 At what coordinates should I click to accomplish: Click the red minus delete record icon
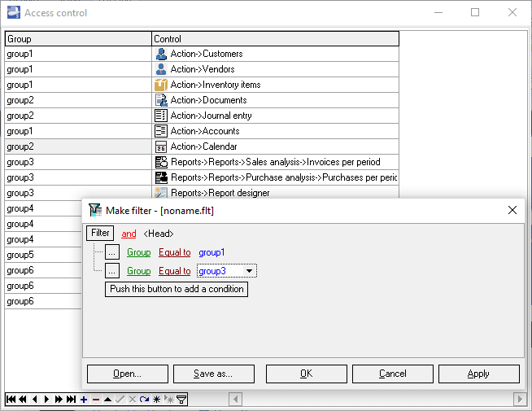tap(96, 400)
